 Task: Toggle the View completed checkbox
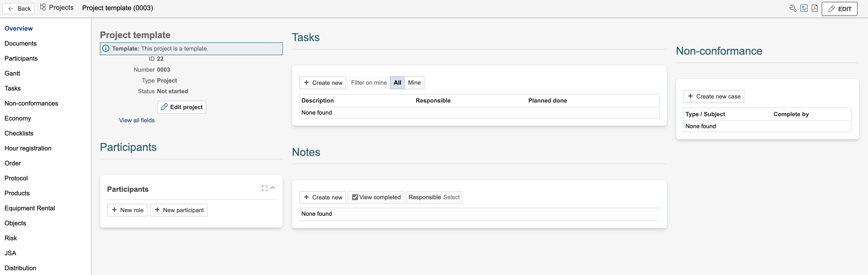355,197
